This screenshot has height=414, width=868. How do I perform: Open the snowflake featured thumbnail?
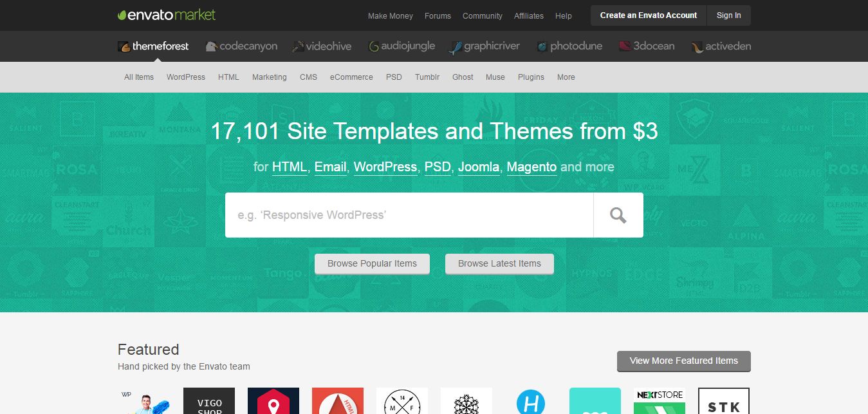click(466, 400)
